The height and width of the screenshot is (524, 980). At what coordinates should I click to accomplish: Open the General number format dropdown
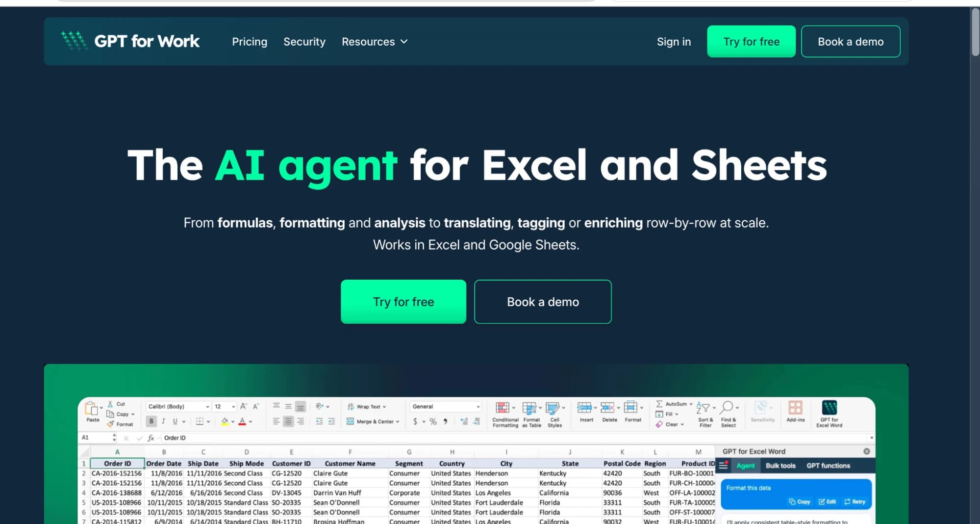446,406
